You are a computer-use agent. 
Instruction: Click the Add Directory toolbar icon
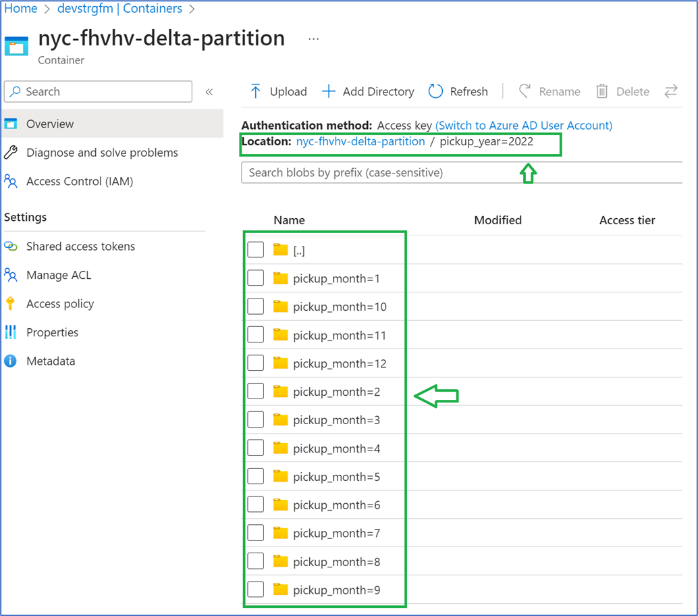click(329, 91)
